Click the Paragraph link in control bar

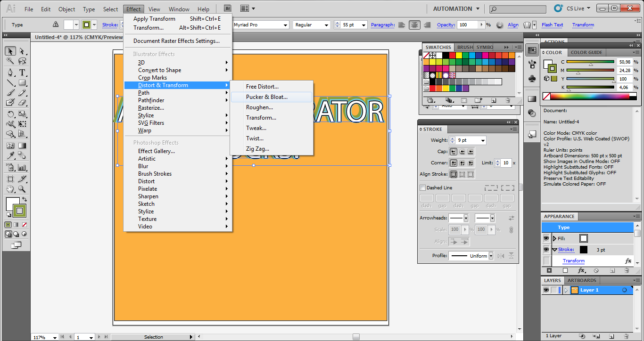[x=383, y=25]
